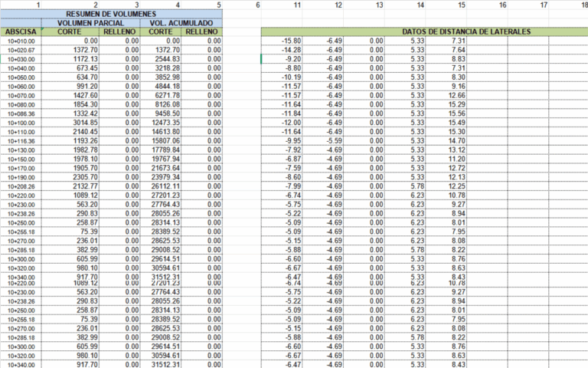The height and width of the screenshot is (368, 588).
Task: Click the cell showing 1854.30
Action: pos(70,104)
